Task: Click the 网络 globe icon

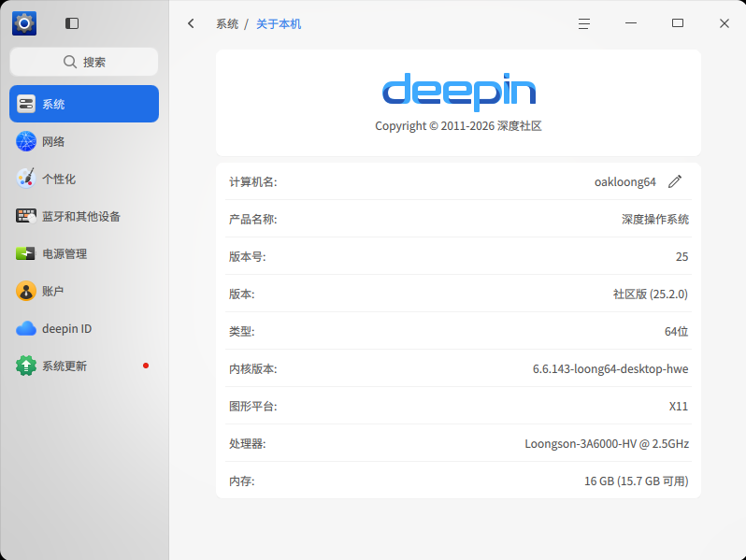Action: point(25,141)
